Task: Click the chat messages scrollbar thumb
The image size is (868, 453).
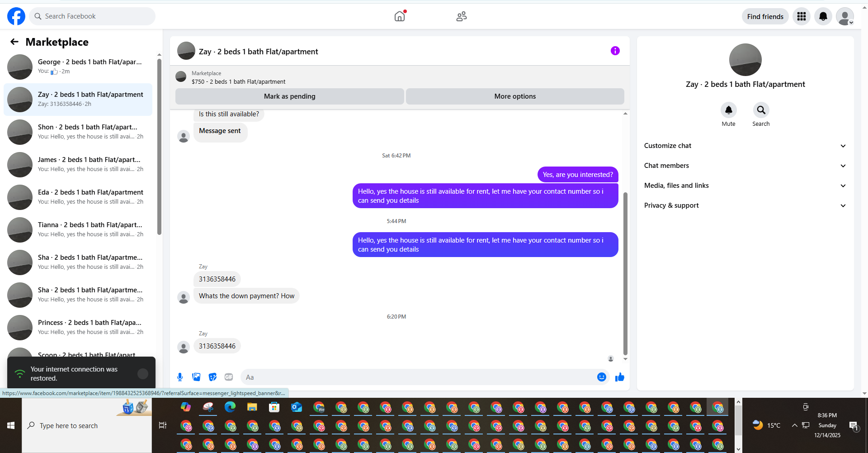Action: pos(625,274)
